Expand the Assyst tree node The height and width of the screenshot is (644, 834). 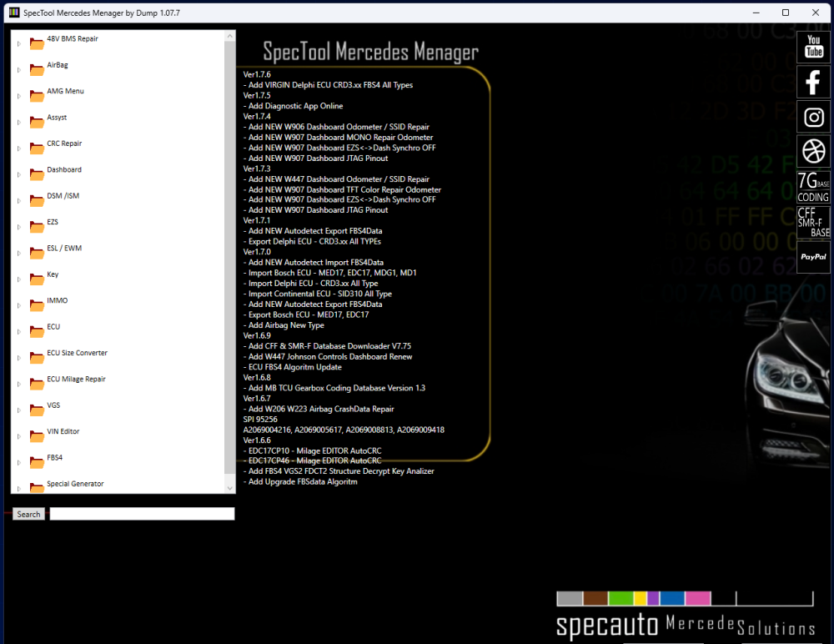pos(18,122)
